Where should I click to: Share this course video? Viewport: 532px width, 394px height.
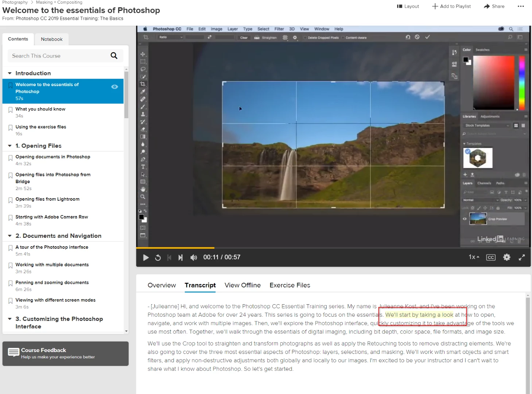(494, 6)
